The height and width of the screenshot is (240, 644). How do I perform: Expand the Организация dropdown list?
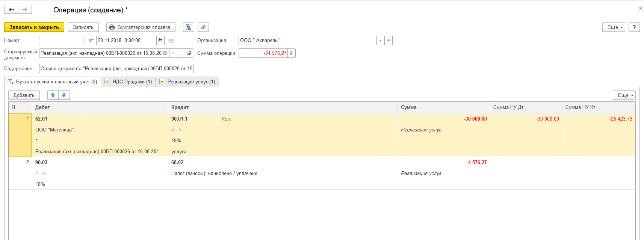(x=380, y=41)
